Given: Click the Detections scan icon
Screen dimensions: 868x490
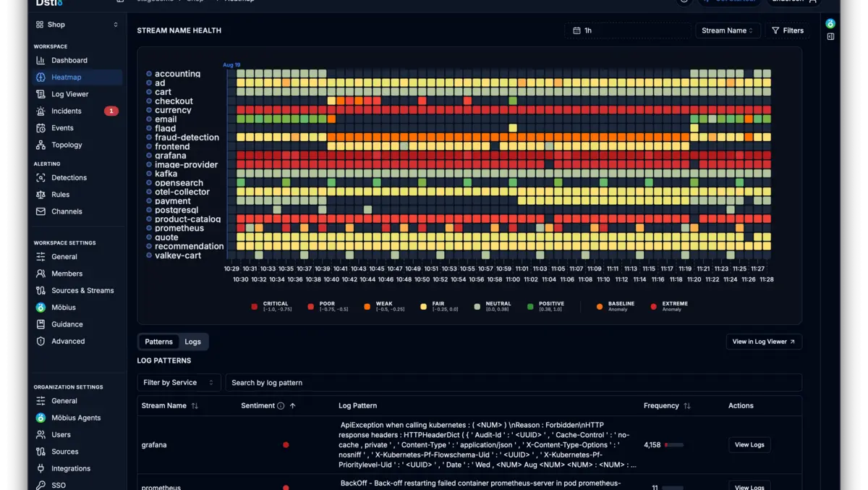Looking at the screenshot, I should tap(41, 177).
